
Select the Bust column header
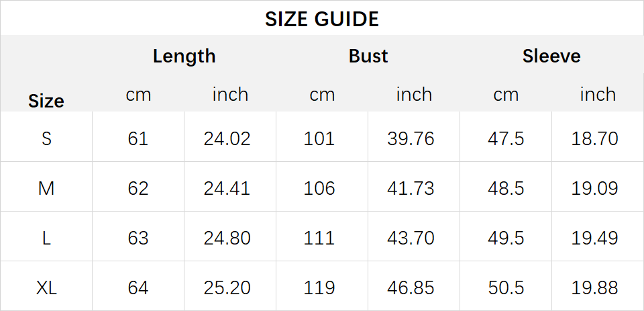click(368, 56)
